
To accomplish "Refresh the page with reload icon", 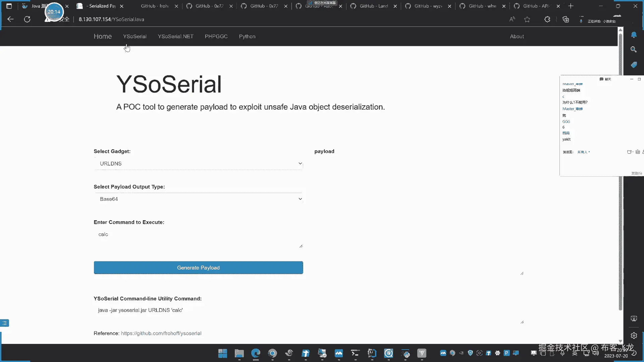I will 27,19.
